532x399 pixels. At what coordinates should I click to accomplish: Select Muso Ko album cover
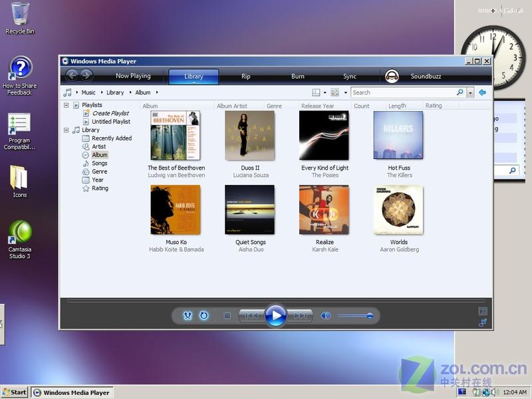click(176, 209)
